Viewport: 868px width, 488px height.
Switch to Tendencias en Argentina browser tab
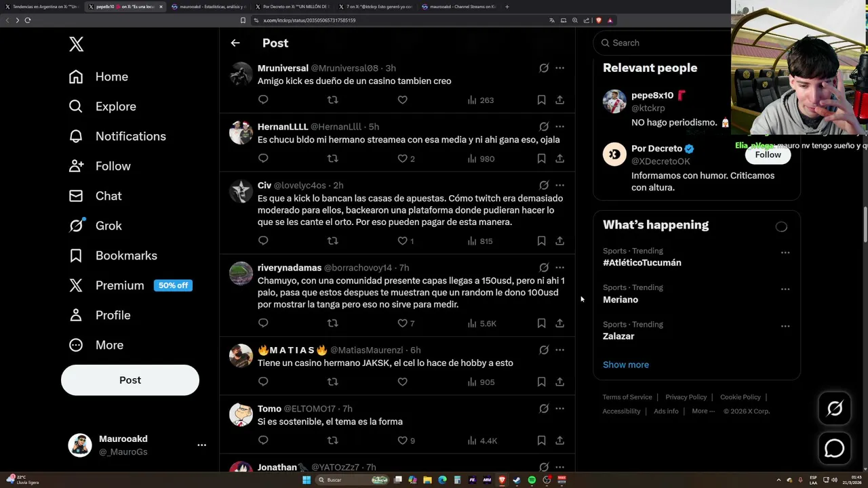(x=42, y=7)
